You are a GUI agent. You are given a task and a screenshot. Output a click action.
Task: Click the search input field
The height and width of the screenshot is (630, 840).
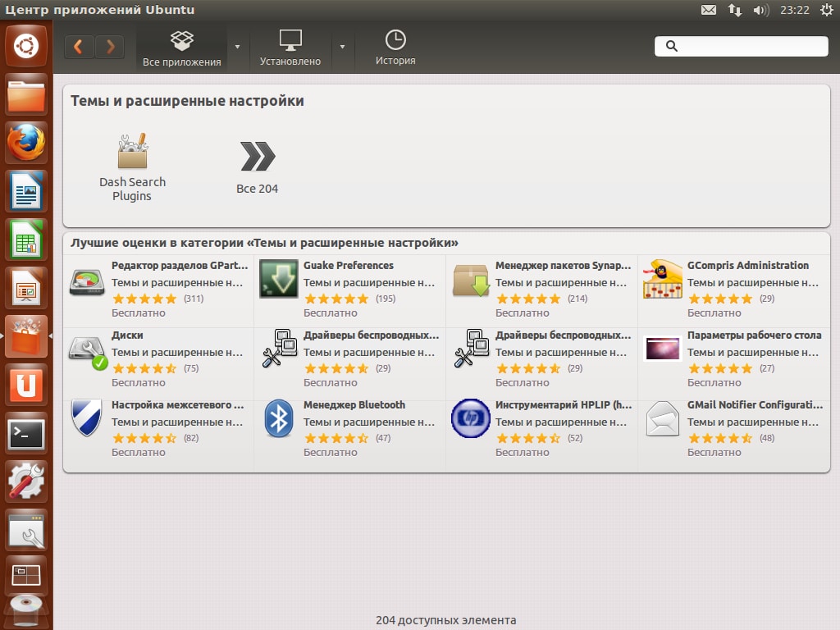(742, 46)
